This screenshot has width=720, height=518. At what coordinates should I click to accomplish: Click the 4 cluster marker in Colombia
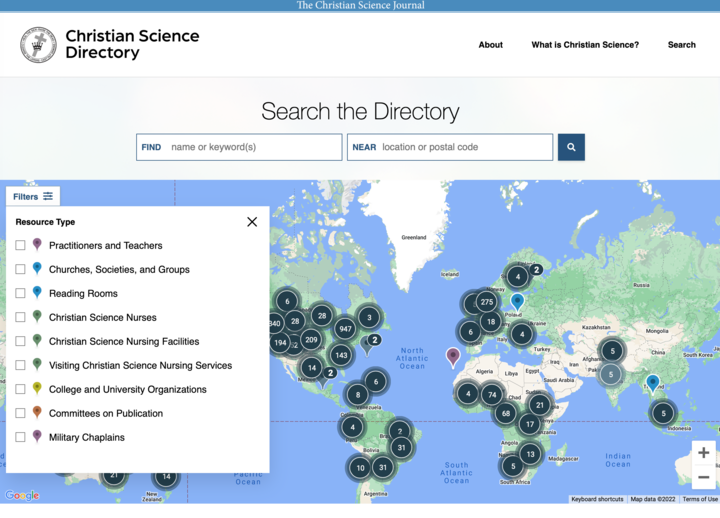pyautogui.click(x=352, y=427)
